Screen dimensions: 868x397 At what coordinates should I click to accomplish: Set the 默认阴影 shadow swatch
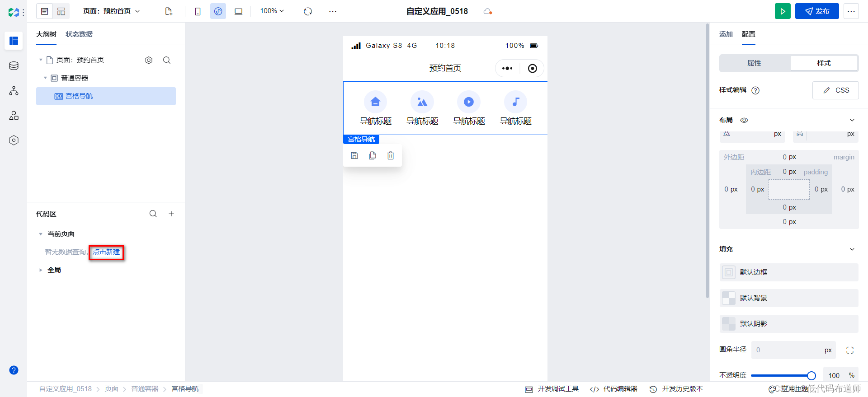click(x=729, y=324)
